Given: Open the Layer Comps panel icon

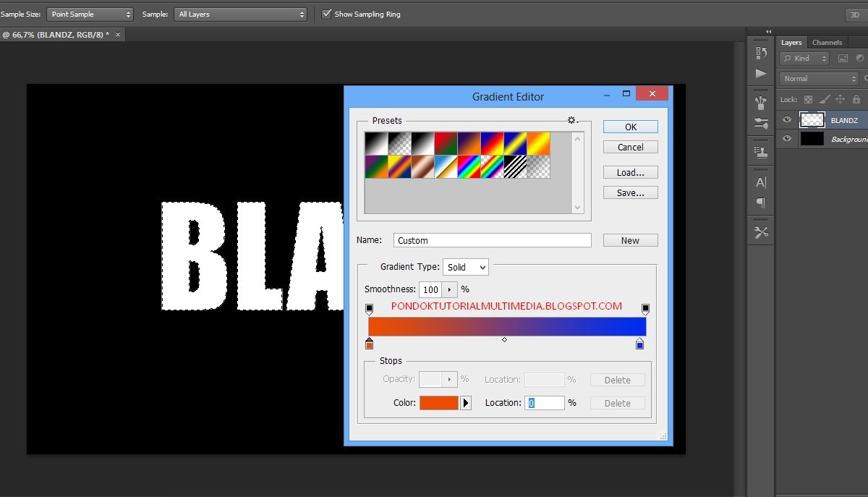Looking at the screenshot, I should pyautogui.click(x=760, y=153).
